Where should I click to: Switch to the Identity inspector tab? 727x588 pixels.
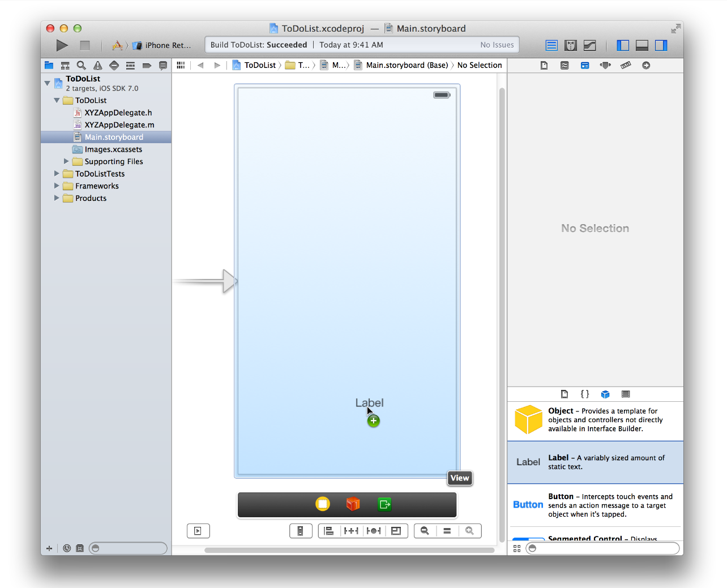tap(585, 66)
